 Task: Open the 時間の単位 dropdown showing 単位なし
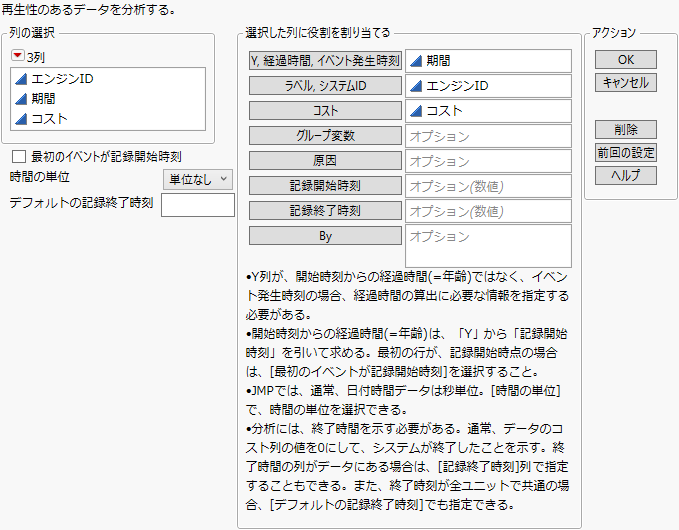(198, 179)
